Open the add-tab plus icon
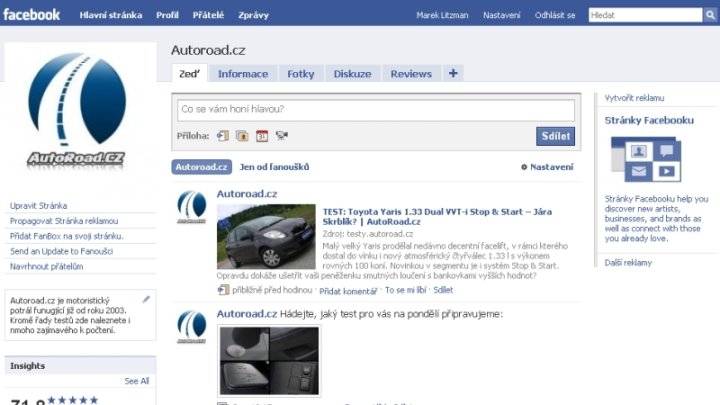 tap(453, 73)
